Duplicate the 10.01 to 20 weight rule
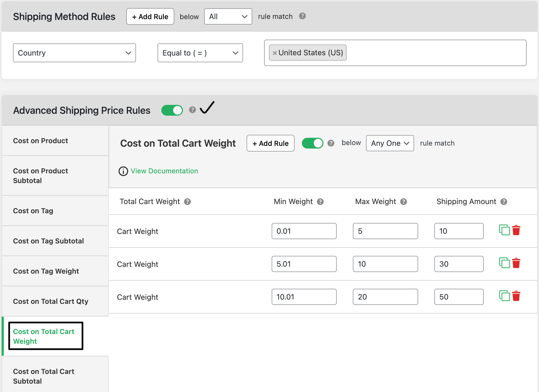Viewport: 539px width, 392px height. point(504,296)
